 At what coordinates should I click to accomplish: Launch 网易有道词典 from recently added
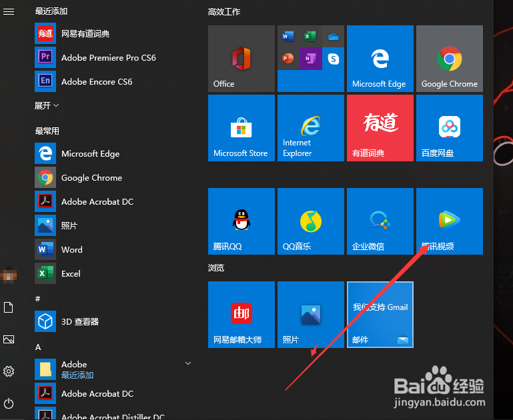click(113, 33)
